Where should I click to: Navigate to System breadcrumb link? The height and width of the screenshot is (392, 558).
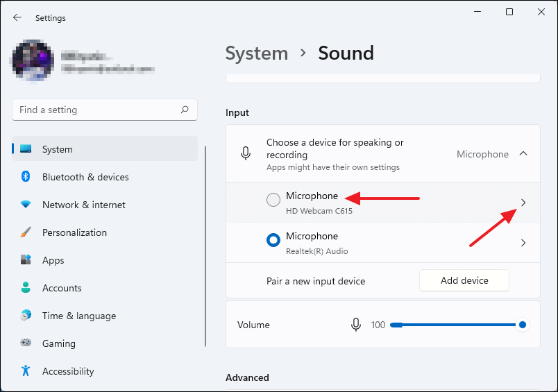[256, 53]
